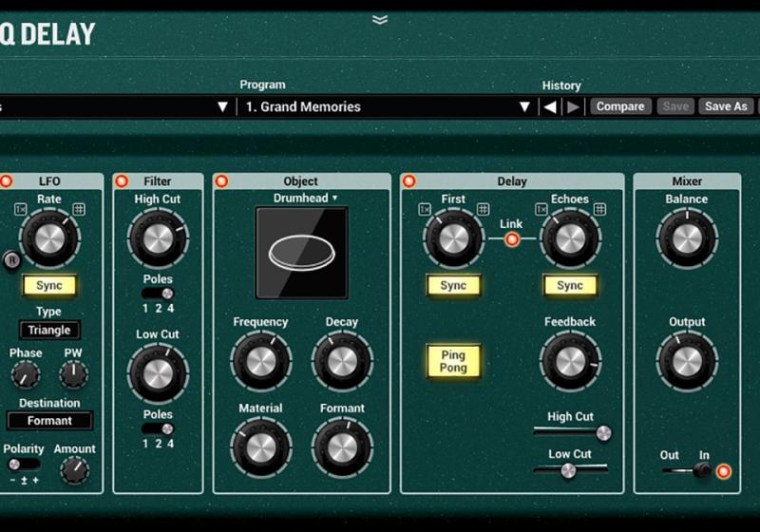Collapse the panel with the double chevron
760x532 pixels.
[380, 19]
